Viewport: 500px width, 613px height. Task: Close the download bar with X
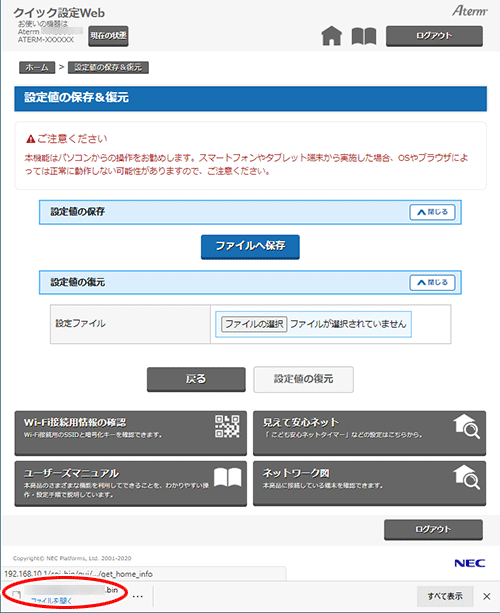pyautogui.click(x=487, y=596)
